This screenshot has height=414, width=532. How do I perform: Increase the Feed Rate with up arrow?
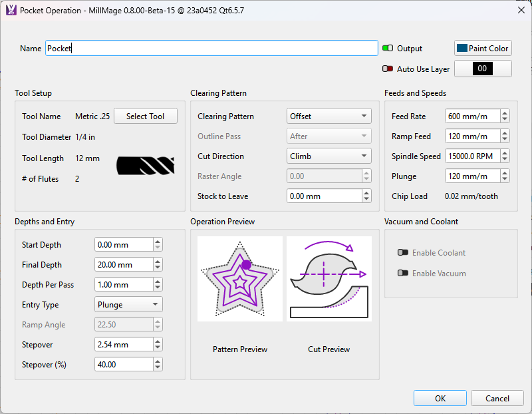click(505, 112)
